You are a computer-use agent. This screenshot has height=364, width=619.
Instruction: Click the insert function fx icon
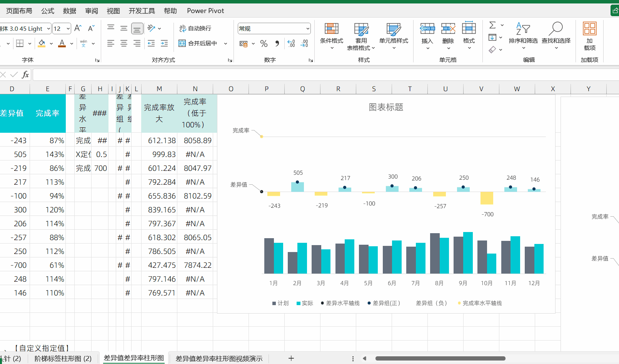click(x=25, y=75)
